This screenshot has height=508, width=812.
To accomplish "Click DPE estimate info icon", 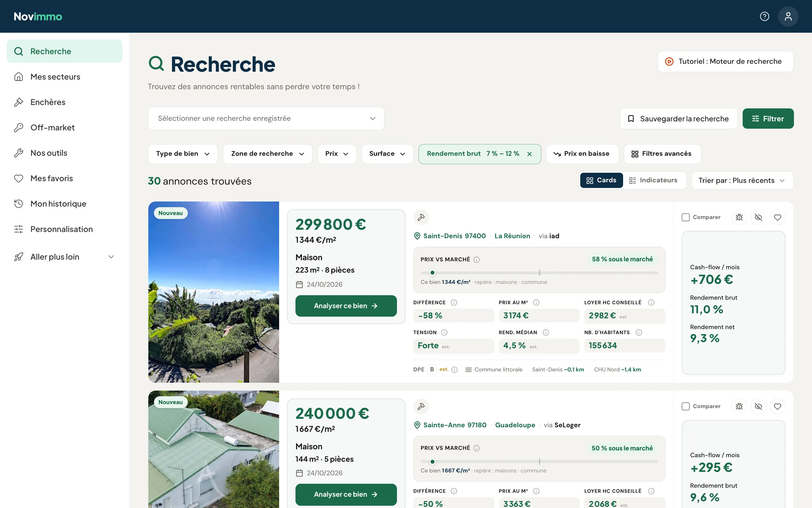I will (455, 370).
